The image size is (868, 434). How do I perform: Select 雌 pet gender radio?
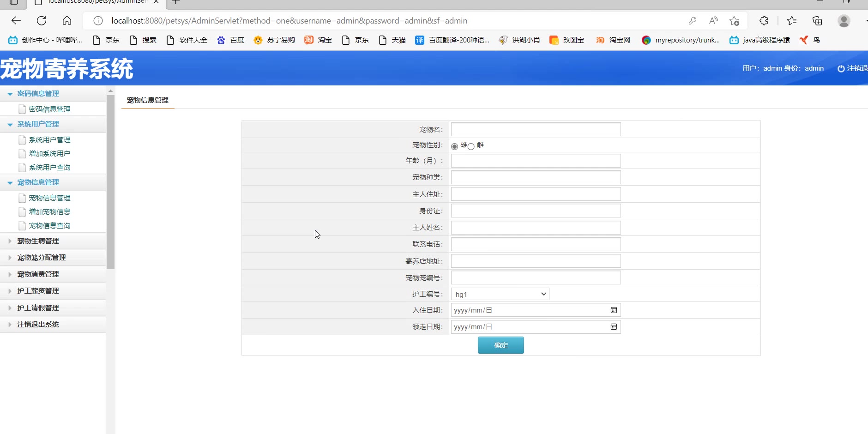coord(471,146)
